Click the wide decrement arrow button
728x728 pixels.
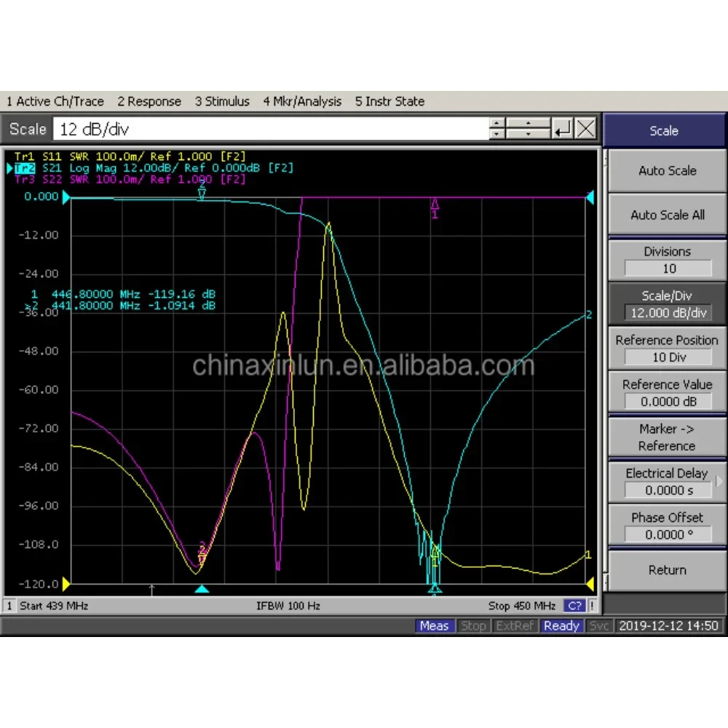528,134
